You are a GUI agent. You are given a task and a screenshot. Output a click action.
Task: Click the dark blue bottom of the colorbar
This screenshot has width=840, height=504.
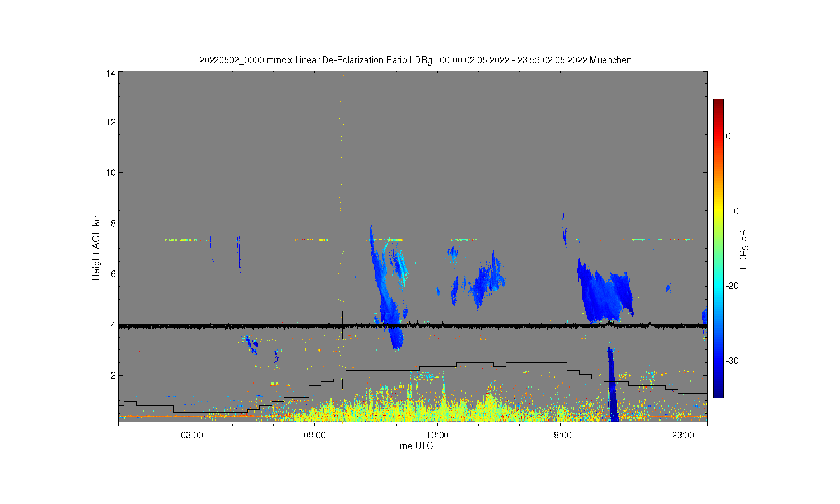[718, 393]
